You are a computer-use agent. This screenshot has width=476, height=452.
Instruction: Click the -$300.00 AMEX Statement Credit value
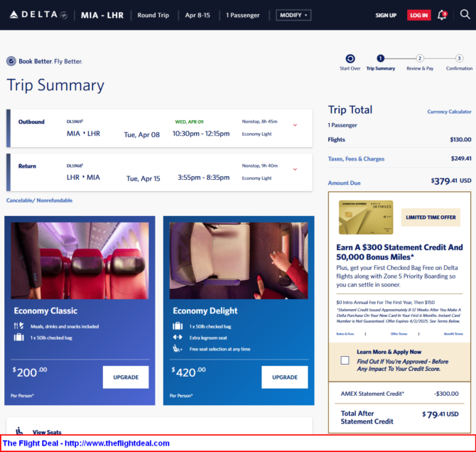pos(446,394)
